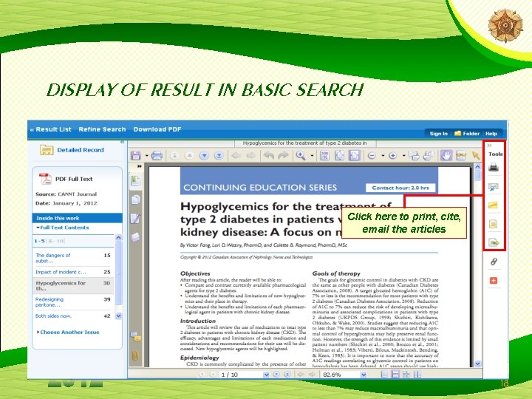Open the zoom out dropdown arrow
This screenshot has height=399, width=532.
point(383,156)
